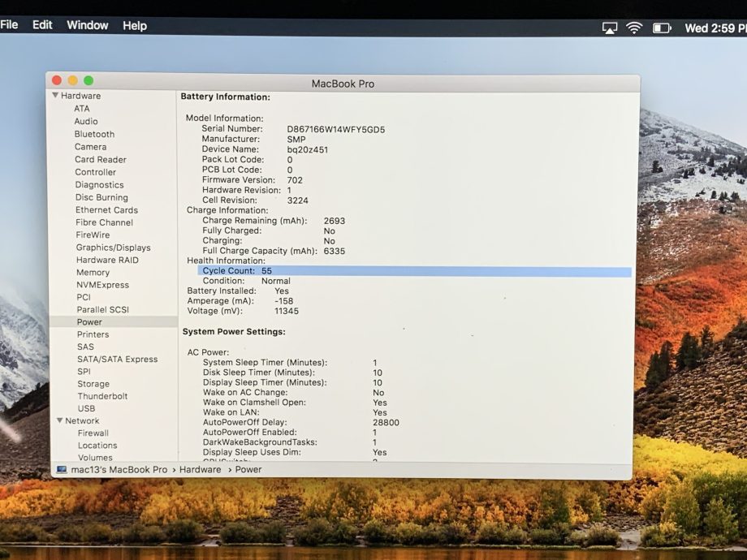747x560 pixels.
Task: Collapse the Network section triangle
Action: pos(59,421)
